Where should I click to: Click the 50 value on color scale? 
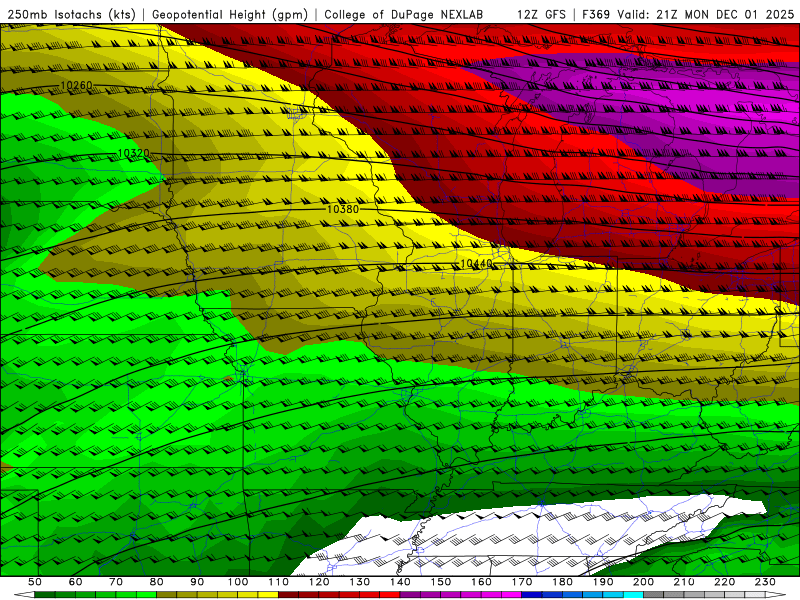click(35, 582)
